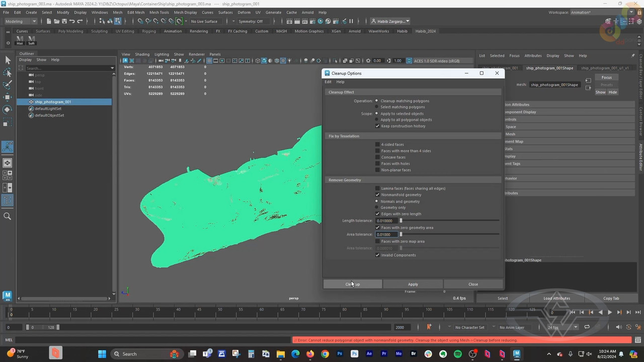The height and width of the screenshot is (362, 644).
Task: Collapse the Fix by Tesselation section
Action: pos(413,136)
